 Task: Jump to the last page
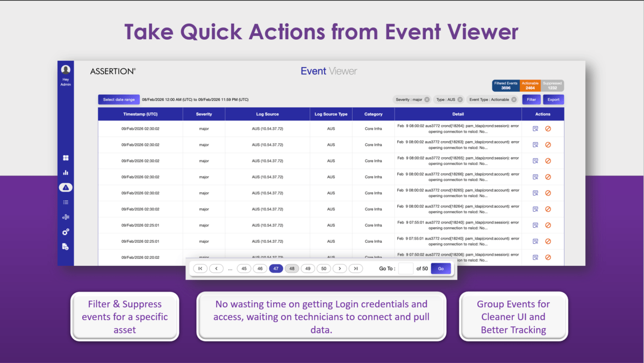(x=355, y=268)
